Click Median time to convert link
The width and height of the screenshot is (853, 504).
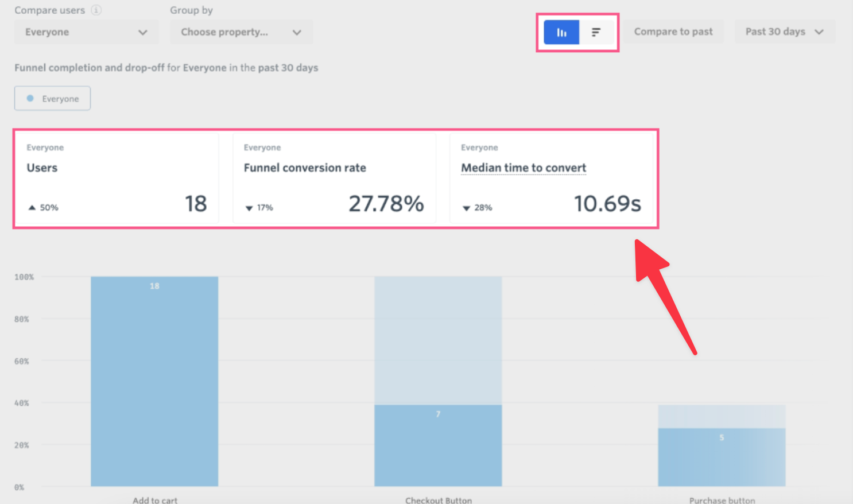[524, 168]
